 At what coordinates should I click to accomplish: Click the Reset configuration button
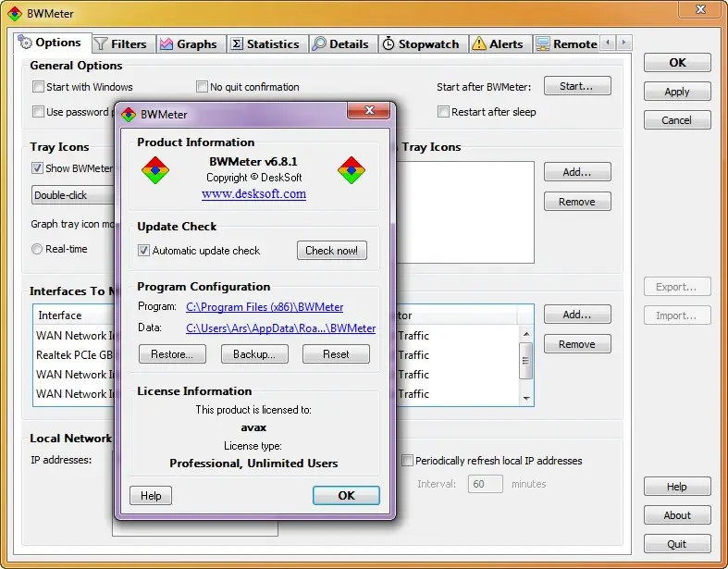coord(336,354)
